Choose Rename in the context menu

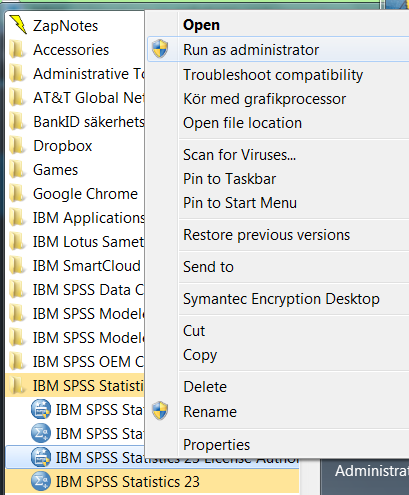click(210, 412)
